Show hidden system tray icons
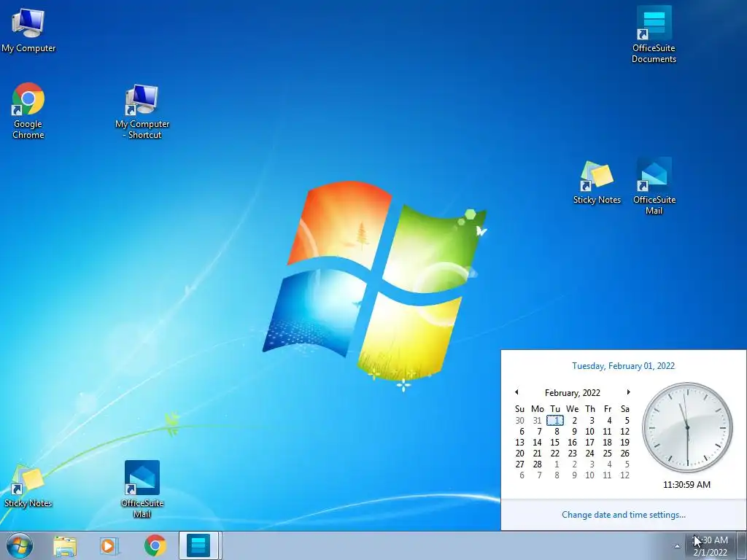 point(677,546)
